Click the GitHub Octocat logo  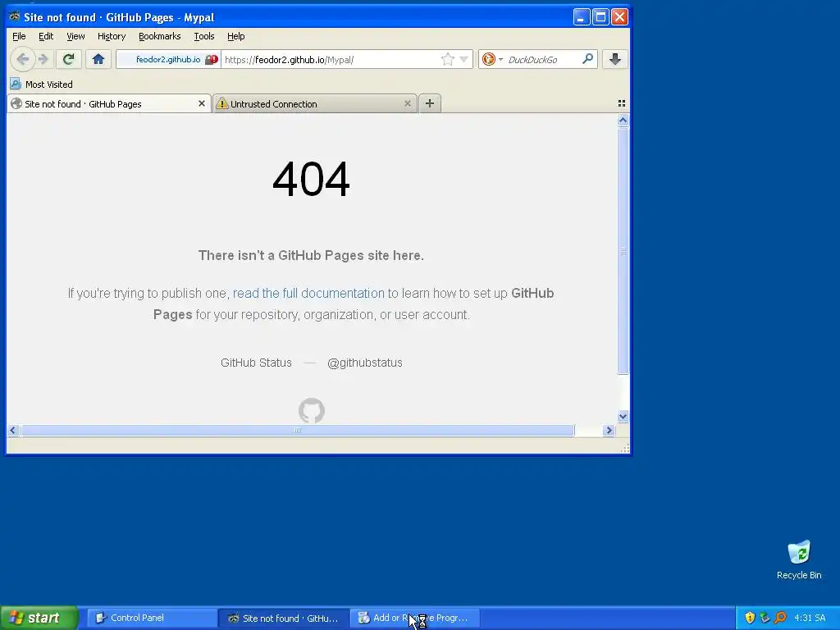point(311,411)
